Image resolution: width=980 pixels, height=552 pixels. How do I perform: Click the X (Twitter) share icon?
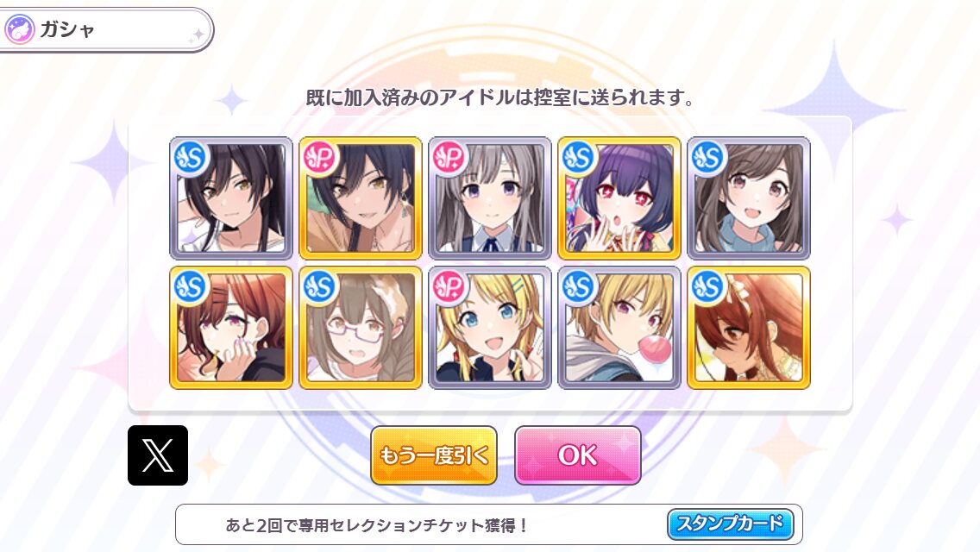tap(158, 455)
